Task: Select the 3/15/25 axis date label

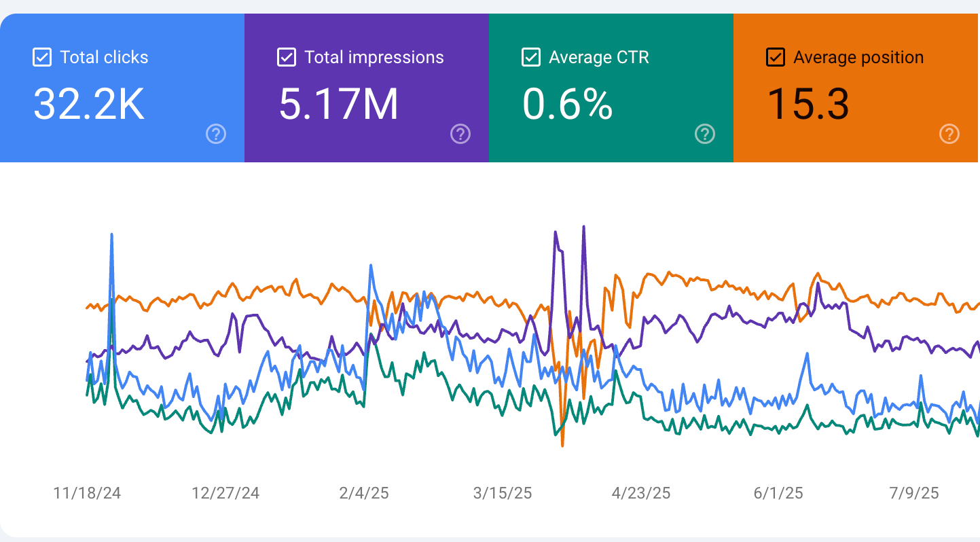Action: coord(503,493)
